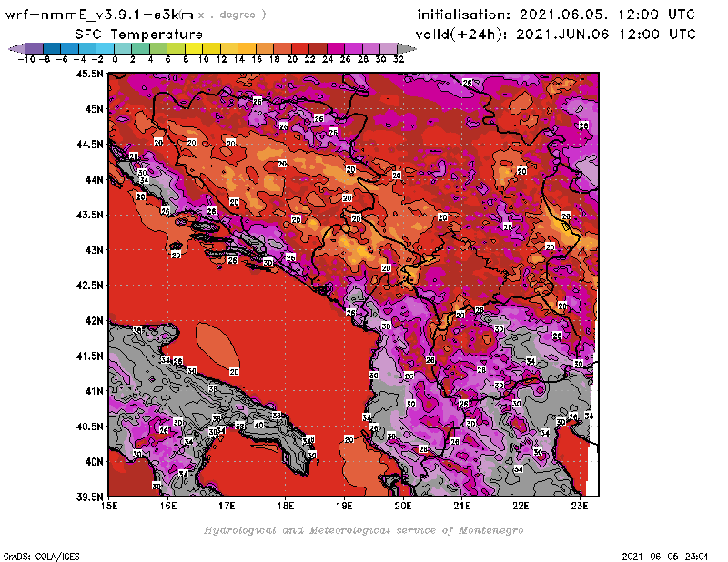Select the 'SFC Temperature' heading

(x=139, y=35)
